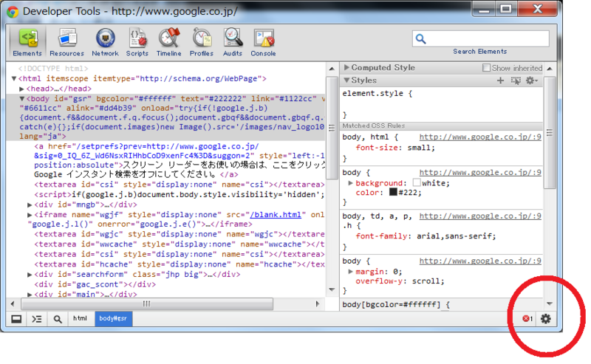Click DOM tree scroll up arrow
This screenshot has width=591, height=364.
(332, 69)
